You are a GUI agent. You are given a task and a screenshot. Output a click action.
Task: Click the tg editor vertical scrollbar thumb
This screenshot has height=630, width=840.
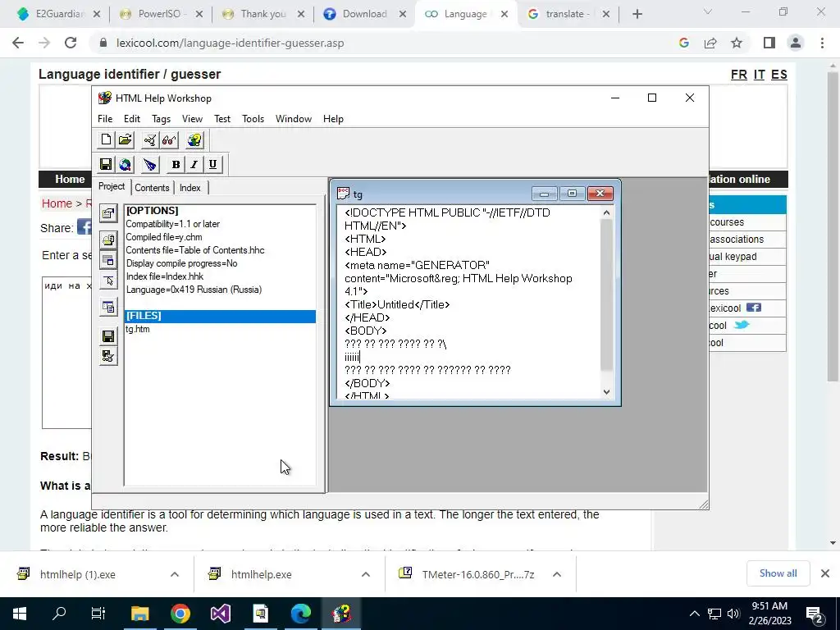pos(606,294)
